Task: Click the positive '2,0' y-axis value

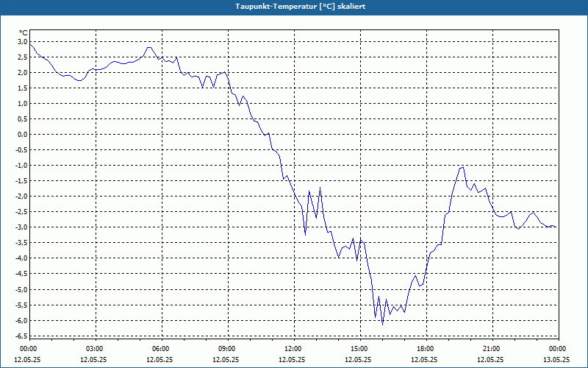Action: tap(22, 72)
